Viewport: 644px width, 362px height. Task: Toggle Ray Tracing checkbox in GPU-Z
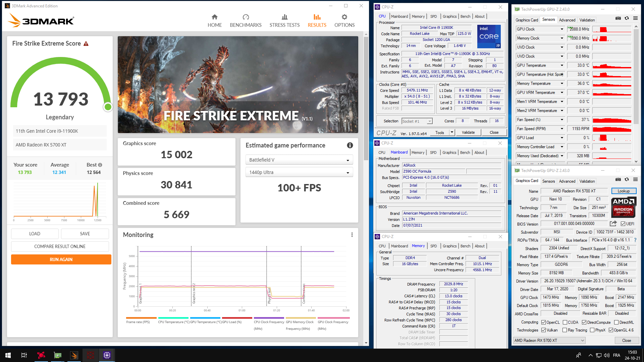pos(565,330)
